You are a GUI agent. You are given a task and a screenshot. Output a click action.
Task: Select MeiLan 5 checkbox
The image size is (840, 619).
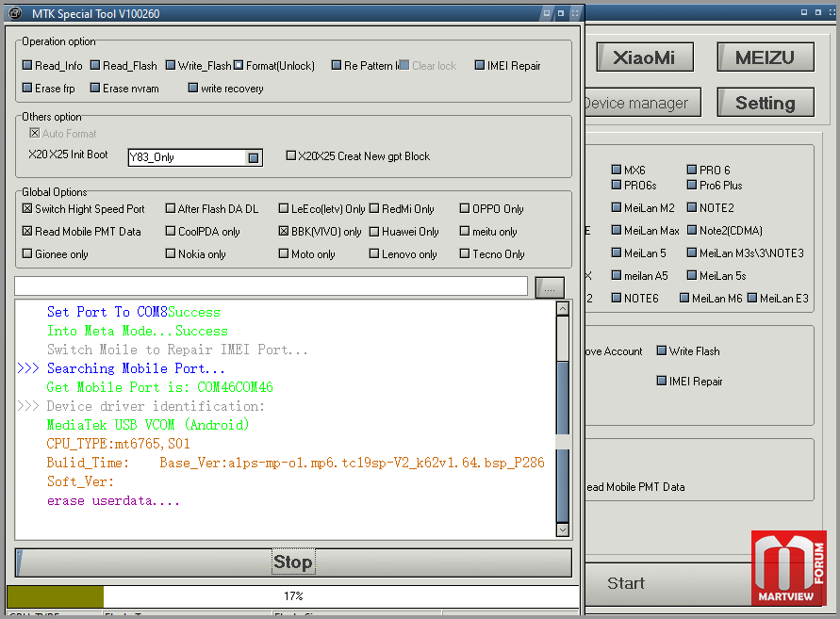coord(617,252)
